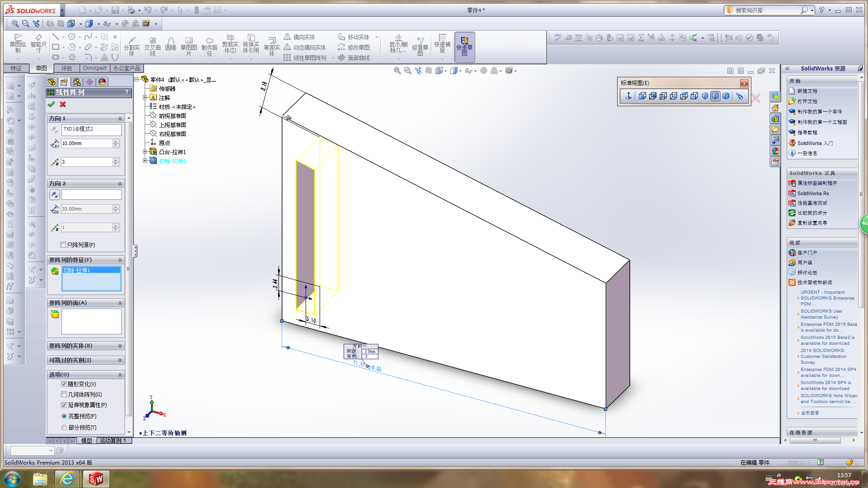Select the Partial preview (部分预览) radio button

pyautogui.click(x=64, y=427)
